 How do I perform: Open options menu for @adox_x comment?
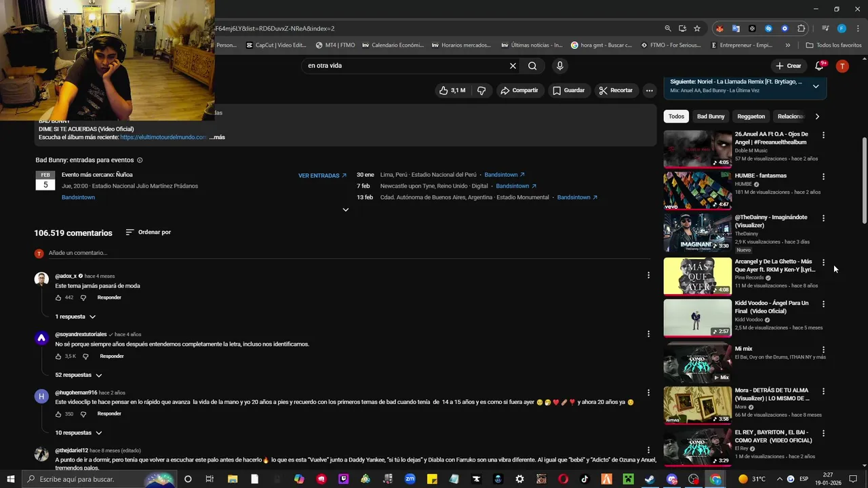(648, 275)
